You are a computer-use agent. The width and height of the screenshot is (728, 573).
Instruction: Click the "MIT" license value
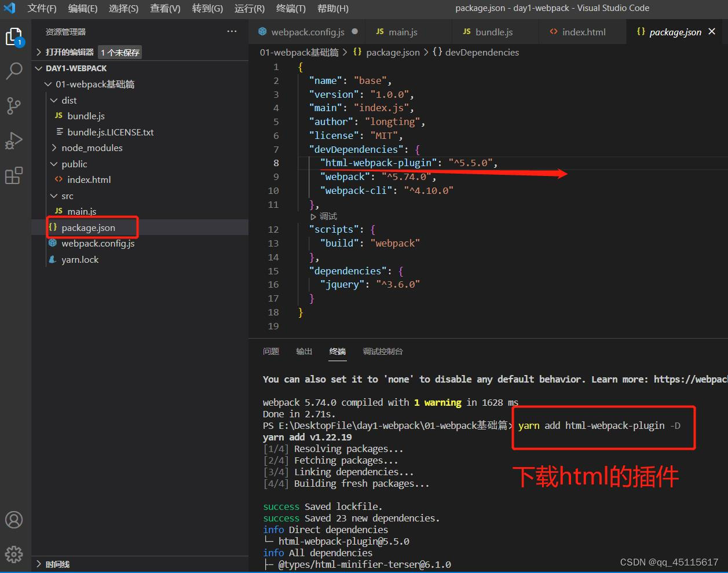(x=385, y=135)
